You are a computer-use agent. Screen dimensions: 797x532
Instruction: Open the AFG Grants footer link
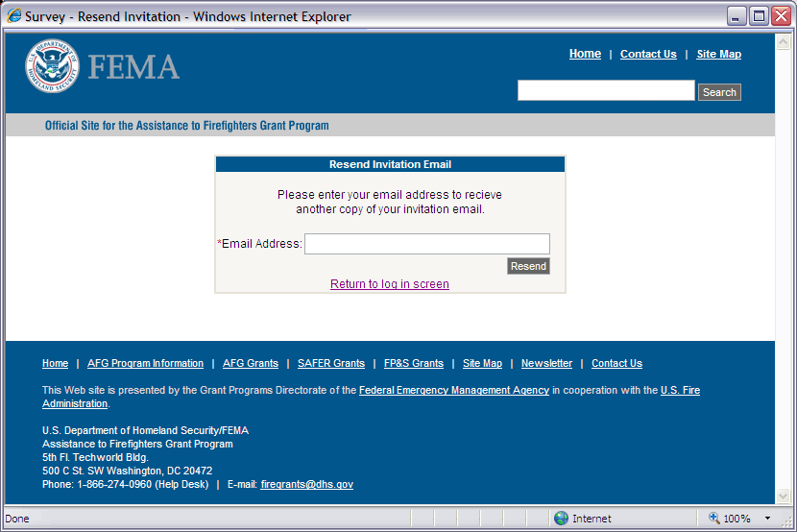[x=251, y=363]
